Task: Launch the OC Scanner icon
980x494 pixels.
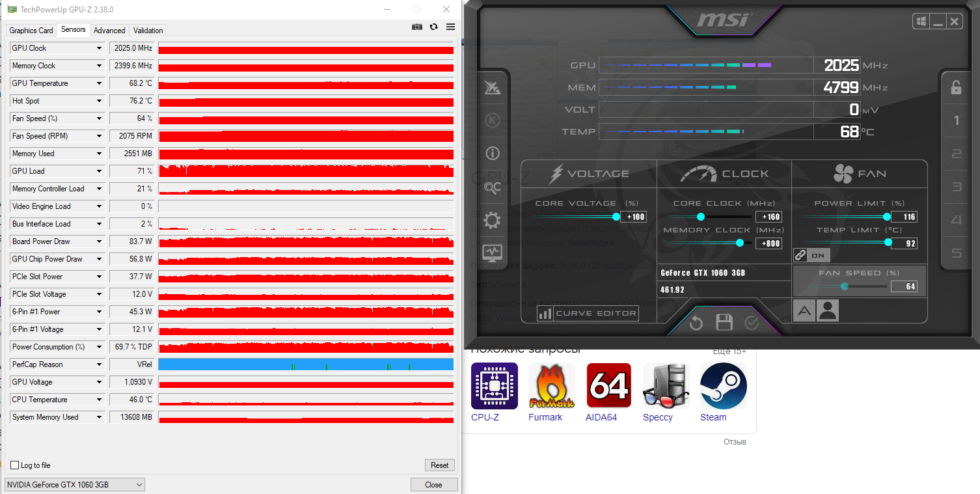Action: pyautogui.click(x=493, y=187)
